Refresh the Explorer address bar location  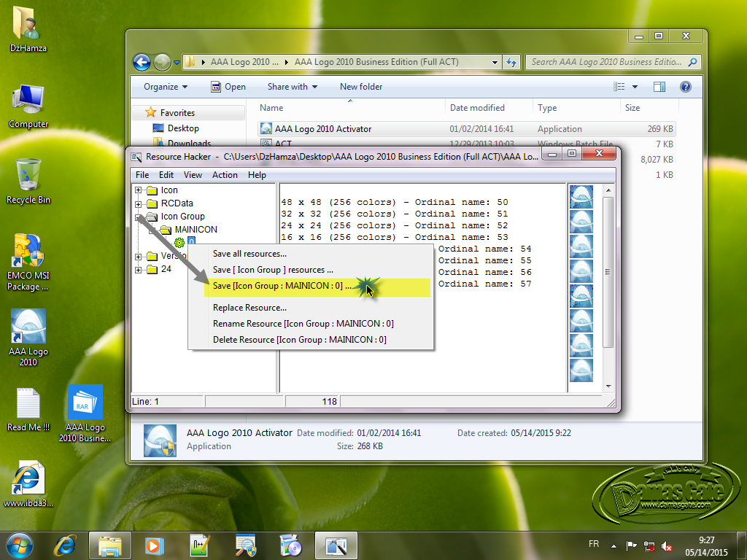tap(511, 62)
